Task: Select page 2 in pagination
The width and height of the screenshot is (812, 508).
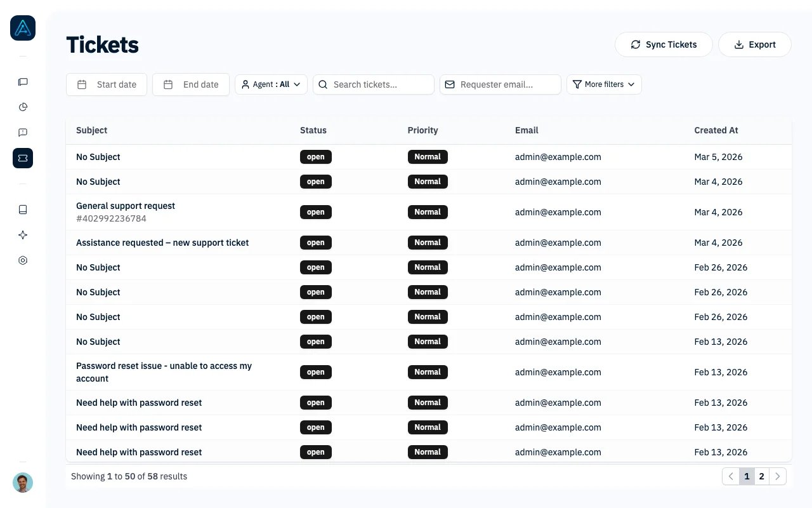Action: pos(762,476)
